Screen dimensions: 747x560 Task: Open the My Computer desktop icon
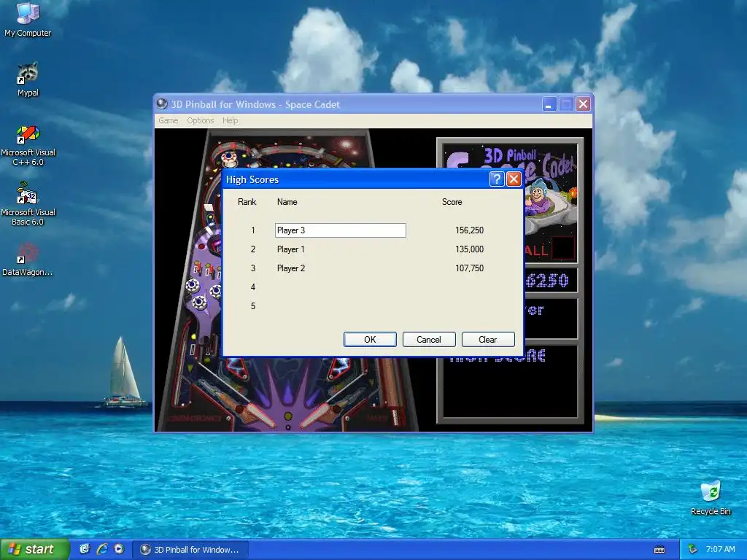pyautogui.click(x=28, y=19)
